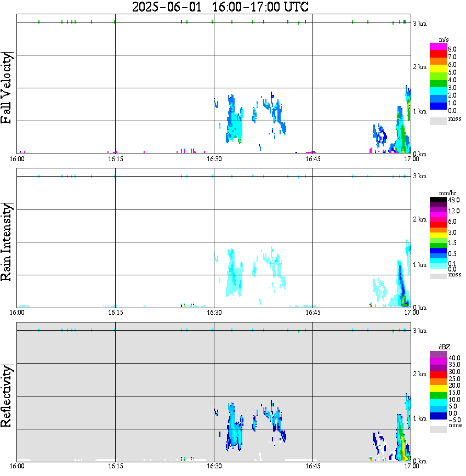This screenshot has width=466, height=476.
Task: Click the '16:30' time label under Fall Velocity
Action: (x=214, y=159)
